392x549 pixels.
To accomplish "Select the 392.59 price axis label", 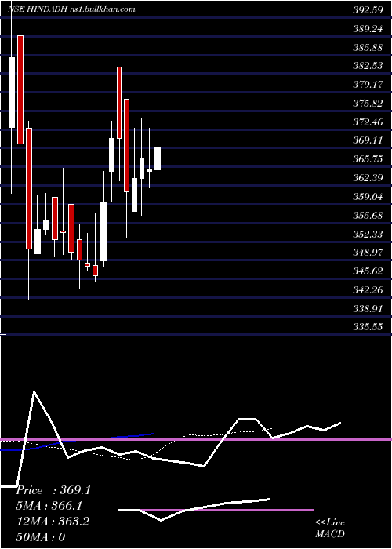I will (368, 10).
